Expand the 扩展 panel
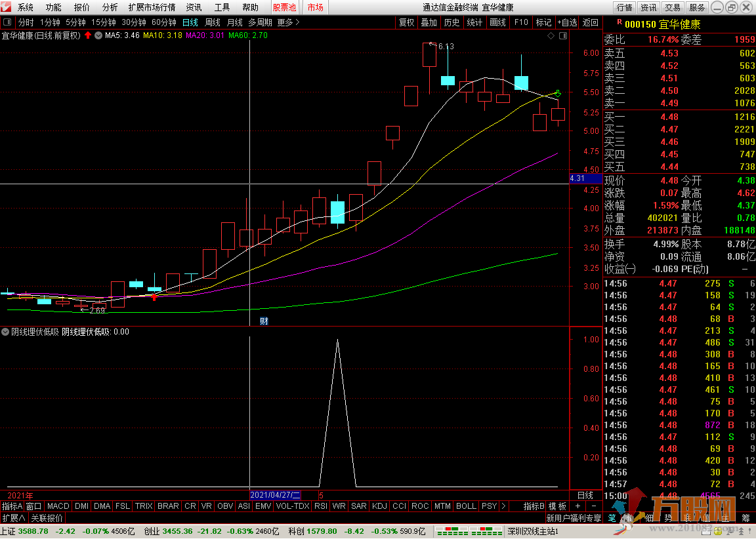Screen dimensions: 756x539 pos(14,518)
